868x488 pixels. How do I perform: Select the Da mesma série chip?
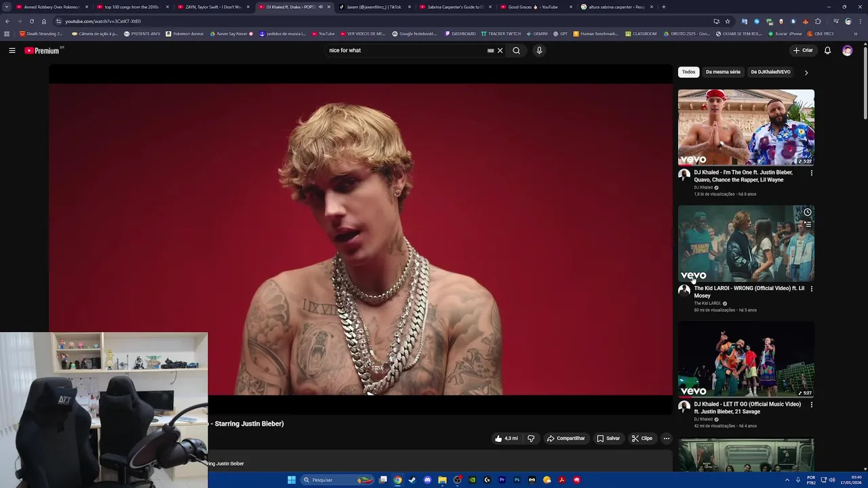pos(723,72)
